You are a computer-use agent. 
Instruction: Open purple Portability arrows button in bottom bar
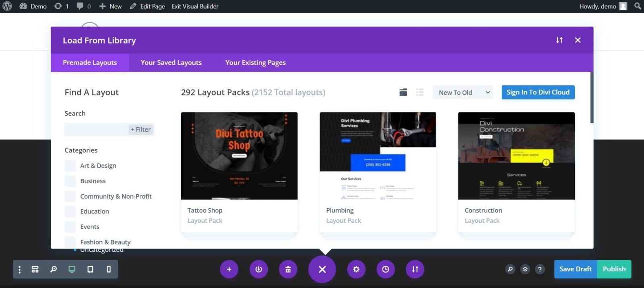click(x=415, y=269)
